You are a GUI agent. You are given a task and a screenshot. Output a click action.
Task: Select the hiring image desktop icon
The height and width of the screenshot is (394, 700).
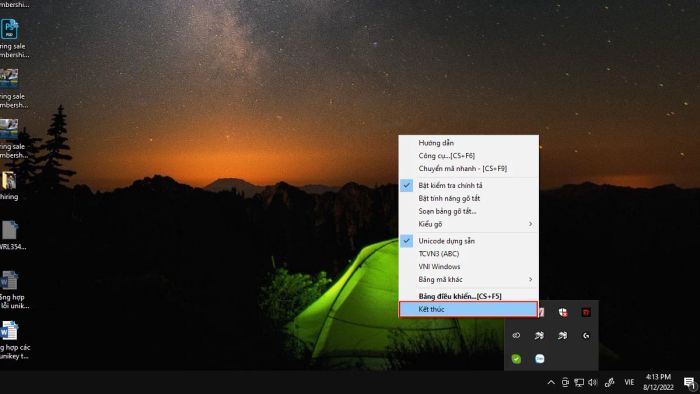[x=9, y=186]
